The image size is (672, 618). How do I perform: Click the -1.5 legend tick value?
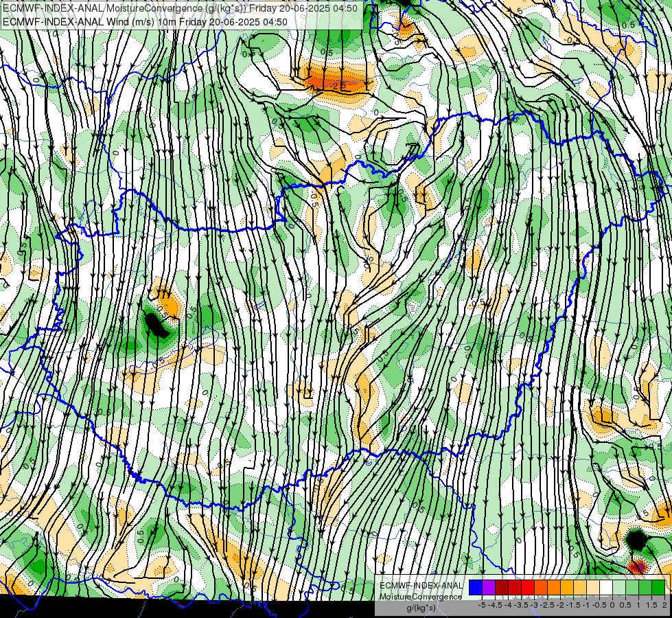coord(573,605)
